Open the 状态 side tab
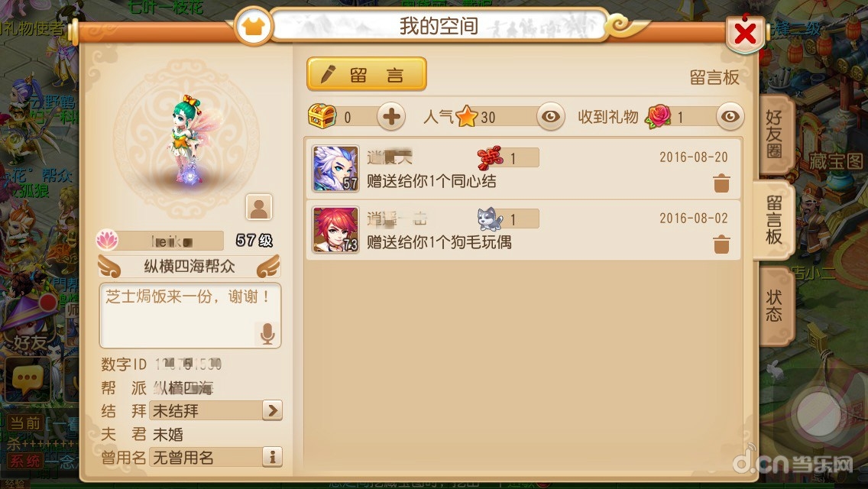This screenshot has width=868, height=489. (774, 305)
